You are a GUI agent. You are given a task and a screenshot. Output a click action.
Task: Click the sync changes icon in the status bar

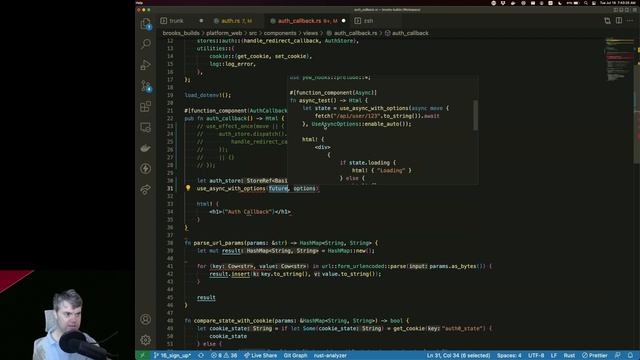[x=201, y=356]
